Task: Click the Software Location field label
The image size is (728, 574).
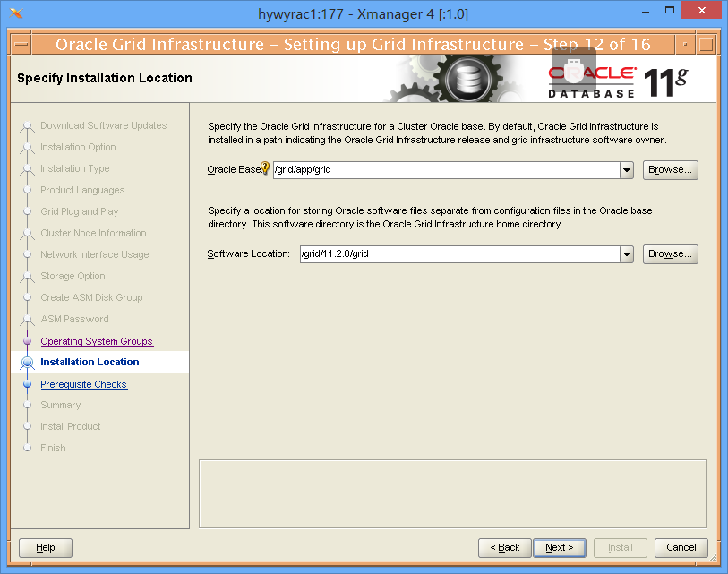Action: (x=248, y=253)
